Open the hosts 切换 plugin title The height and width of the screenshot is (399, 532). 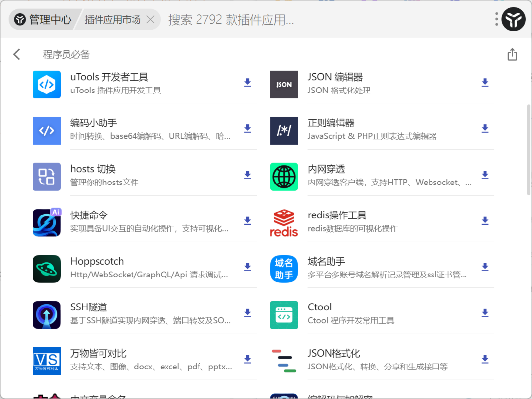click(x=93, y=169)
